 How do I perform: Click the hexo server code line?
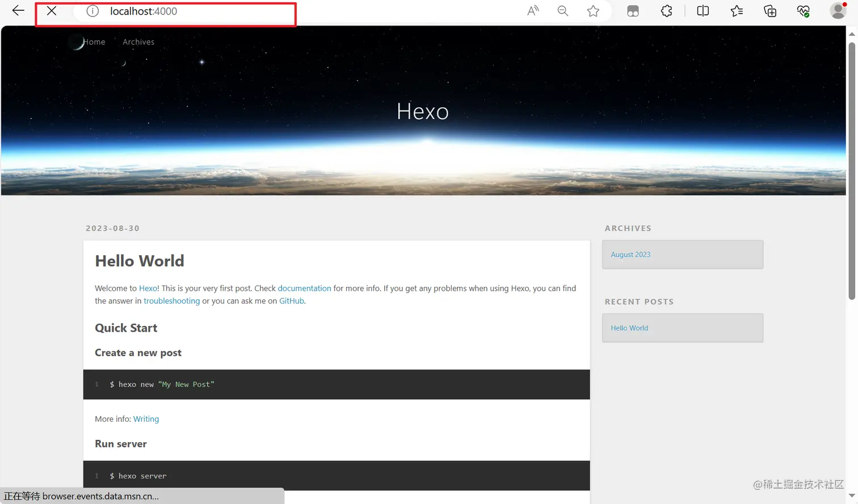point(138,476)
